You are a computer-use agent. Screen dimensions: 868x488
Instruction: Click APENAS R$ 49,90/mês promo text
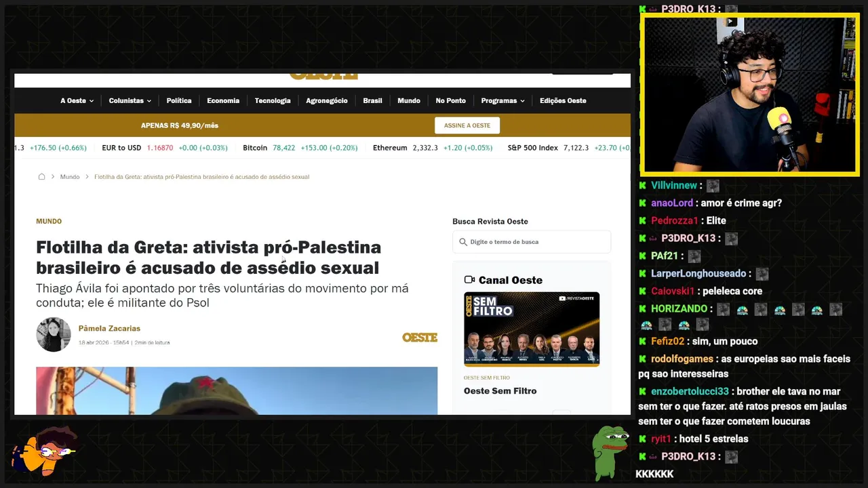point(180,125)
